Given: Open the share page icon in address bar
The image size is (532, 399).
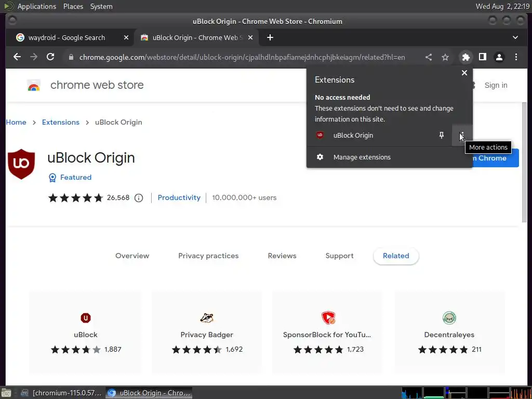Looking at the screenshot, I should pos(429,57).
